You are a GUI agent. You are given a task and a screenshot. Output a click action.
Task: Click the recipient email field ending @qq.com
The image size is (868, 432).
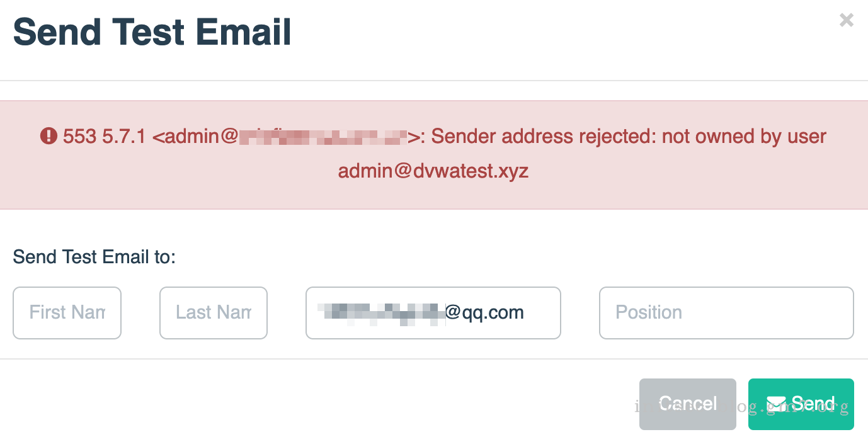(x=433, y=313)
